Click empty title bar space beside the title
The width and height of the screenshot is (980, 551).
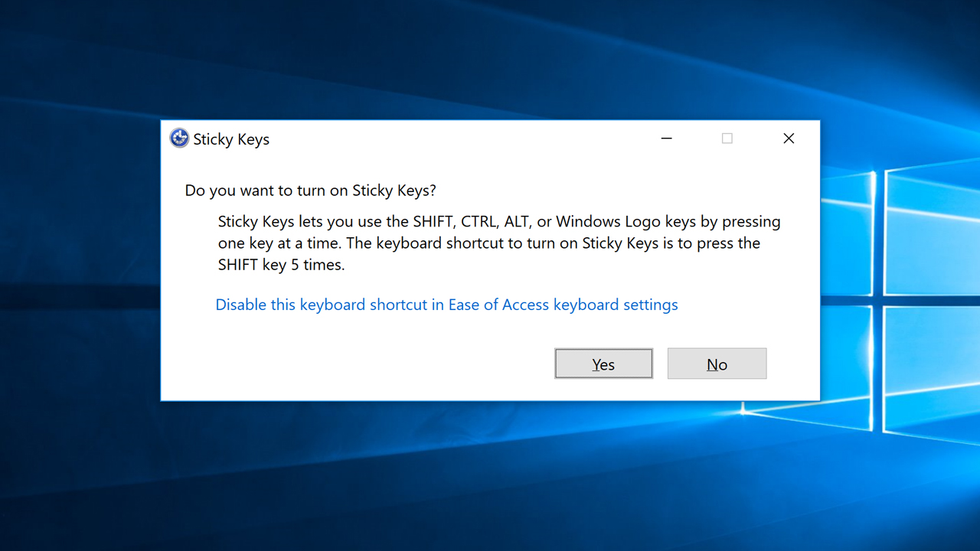(x=459, y=139)
